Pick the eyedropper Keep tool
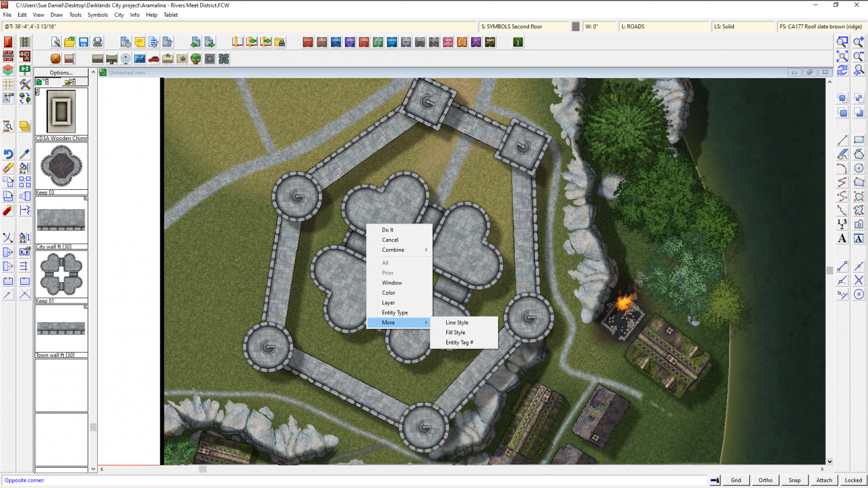Image resolution: width=868 pixels, height=488 pixels. [24, 154]
